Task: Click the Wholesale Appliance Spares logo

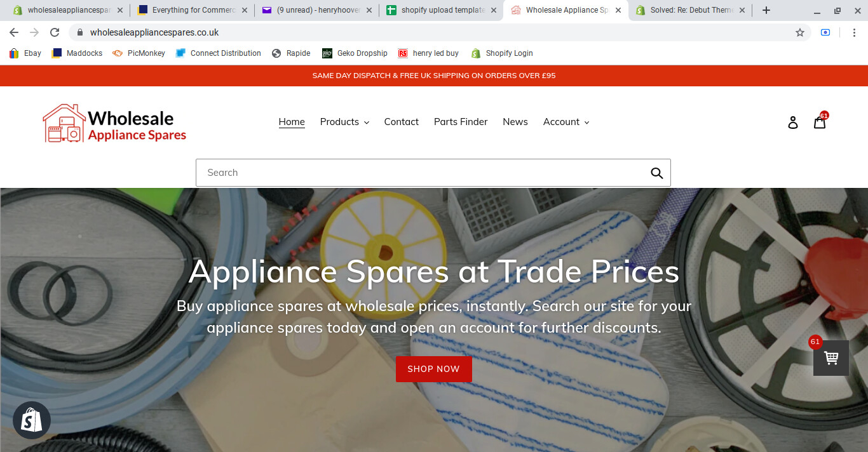Action: pos(114,123)
